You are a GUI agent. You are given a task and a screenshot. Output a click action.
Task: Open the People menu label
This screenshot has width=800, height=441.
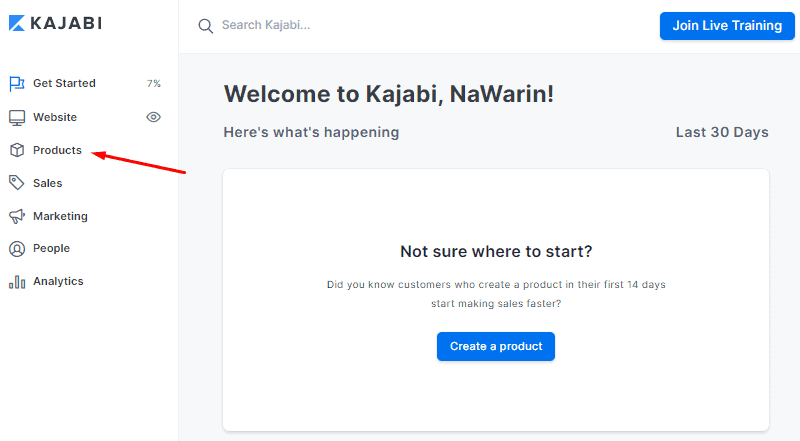[x=51, y=248]
